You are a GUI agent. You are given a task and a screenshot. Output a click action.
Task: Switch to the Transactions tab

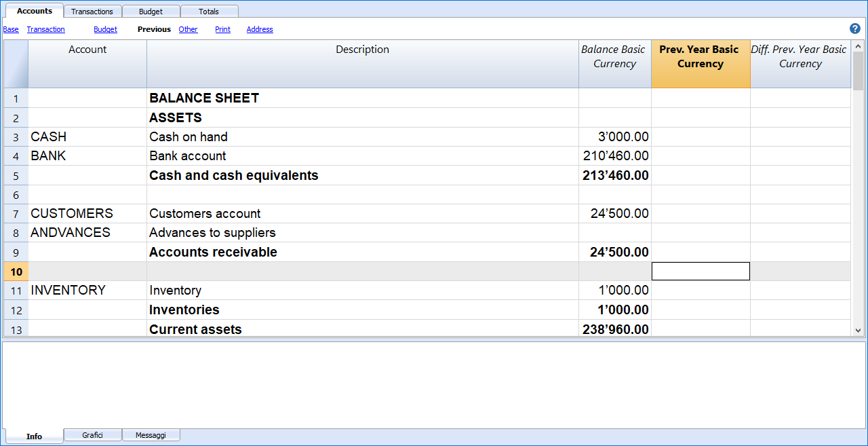coord(92,11)
